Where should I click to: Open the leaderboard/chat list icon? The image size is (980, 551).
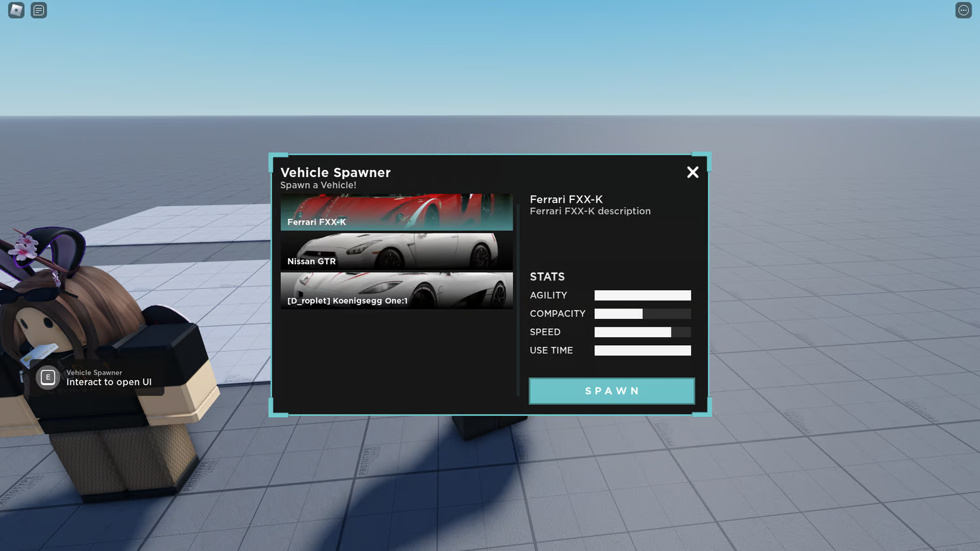coord(38,10)
